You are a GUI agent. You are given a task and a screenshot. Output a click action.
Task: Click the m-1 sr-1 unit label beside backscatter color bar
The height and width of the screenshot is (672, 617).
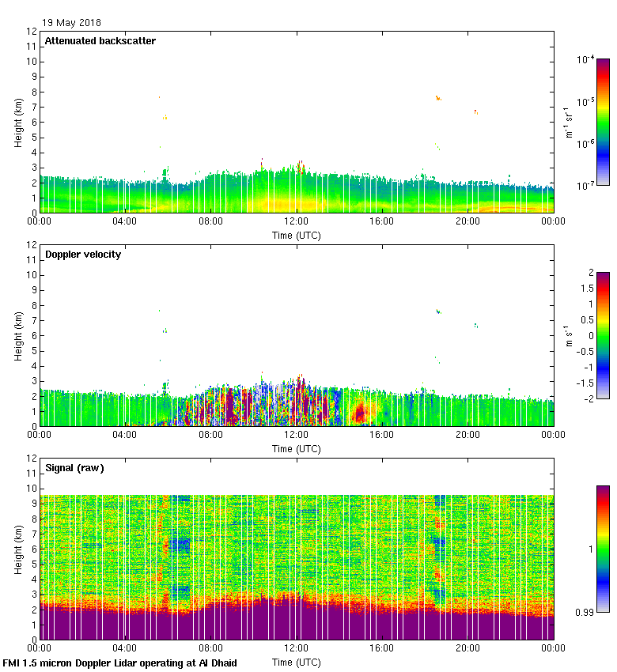click(568, 122)
